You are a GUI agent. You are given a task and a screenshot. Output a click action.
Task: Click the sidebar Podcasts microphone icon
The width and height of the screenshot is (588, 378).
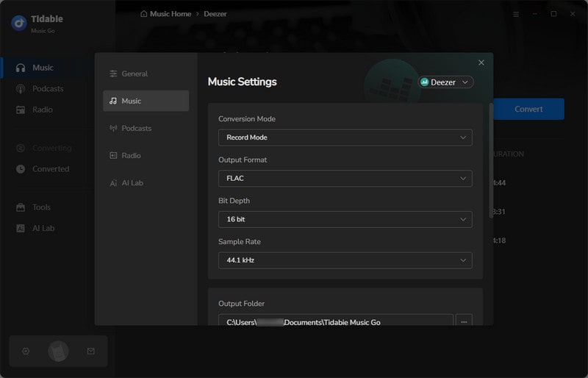(x=21, y=88)
